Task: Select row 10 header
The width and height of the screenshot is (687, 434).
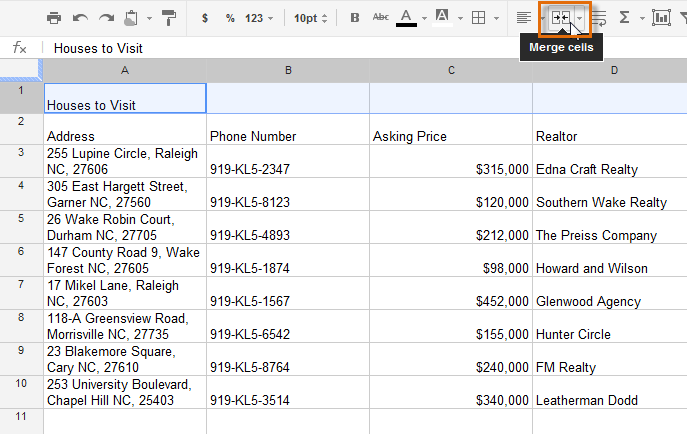Action: click(x=21, y=392)
